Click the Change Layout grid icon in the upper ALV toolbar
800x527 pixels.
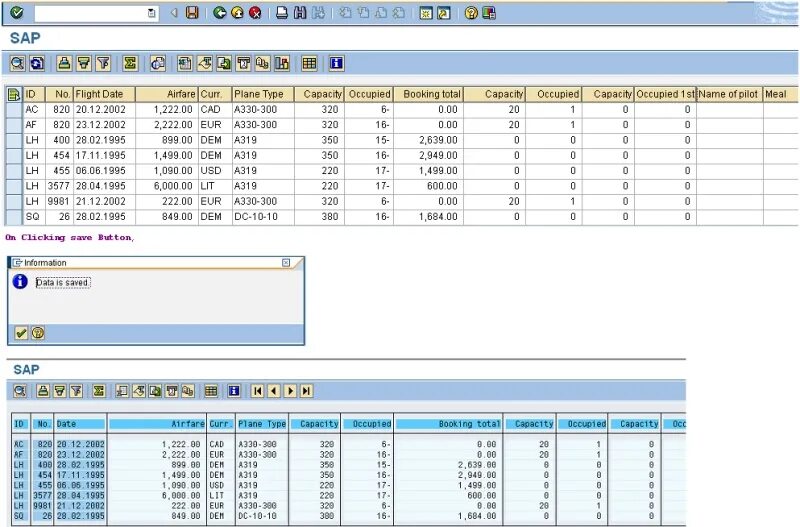309,63
